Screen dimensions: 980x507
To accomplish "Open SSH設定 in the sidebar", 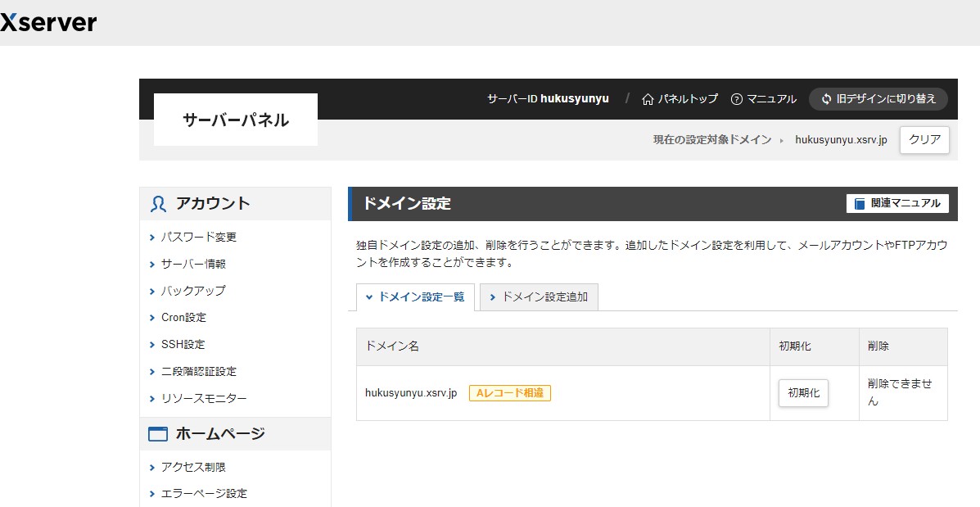I will point(183,345).
